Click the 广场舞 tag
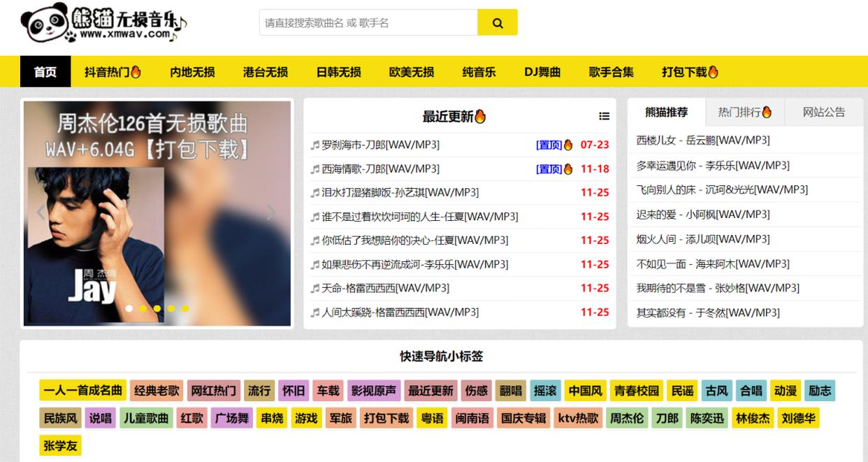The width and height of the screenshot is (868, 462). (x=231, y=419)
